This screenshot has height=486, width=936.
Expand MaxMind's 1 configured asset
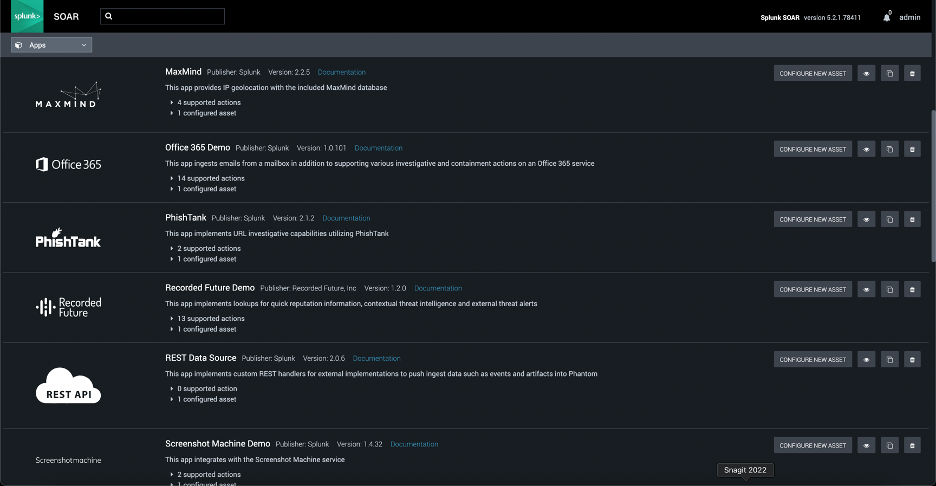203,113
